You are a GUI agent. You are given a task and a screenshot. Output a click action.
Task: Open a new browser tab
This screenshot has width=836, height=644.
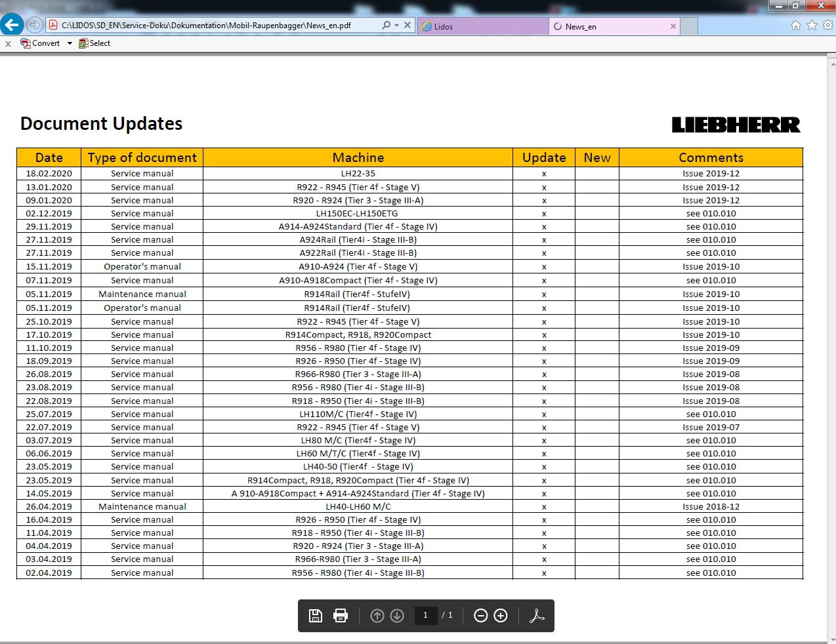click(x=689, y=26)
